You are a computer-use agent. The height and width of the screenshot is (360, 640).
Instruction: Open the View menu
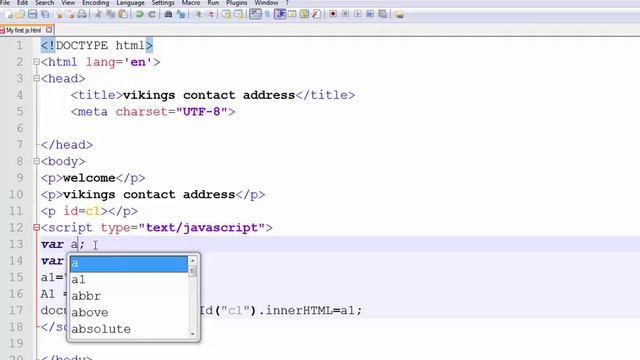[68, 3]
